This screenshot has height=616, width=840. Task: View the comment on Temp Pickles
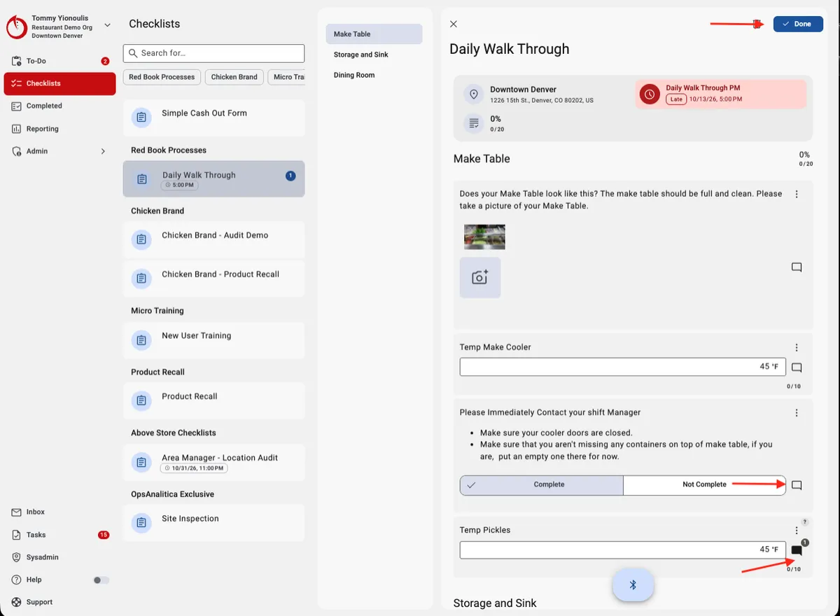(797, 551)
